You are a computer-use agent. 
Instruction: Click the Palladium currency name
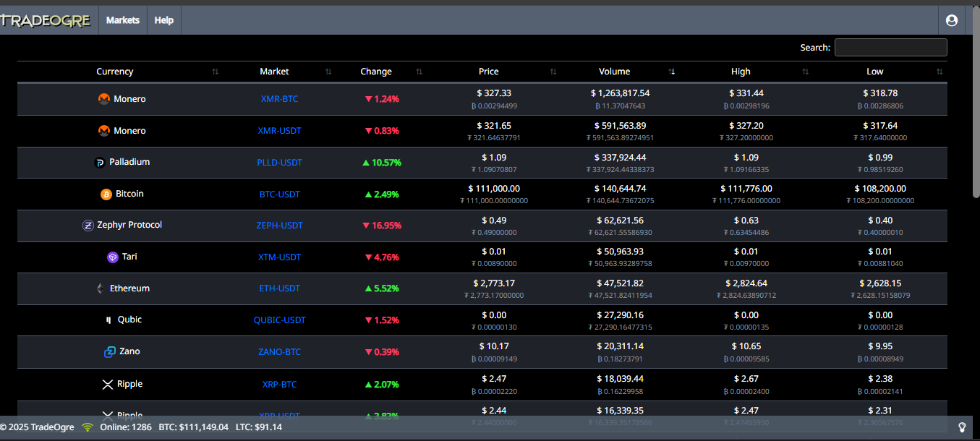(129, 162)
